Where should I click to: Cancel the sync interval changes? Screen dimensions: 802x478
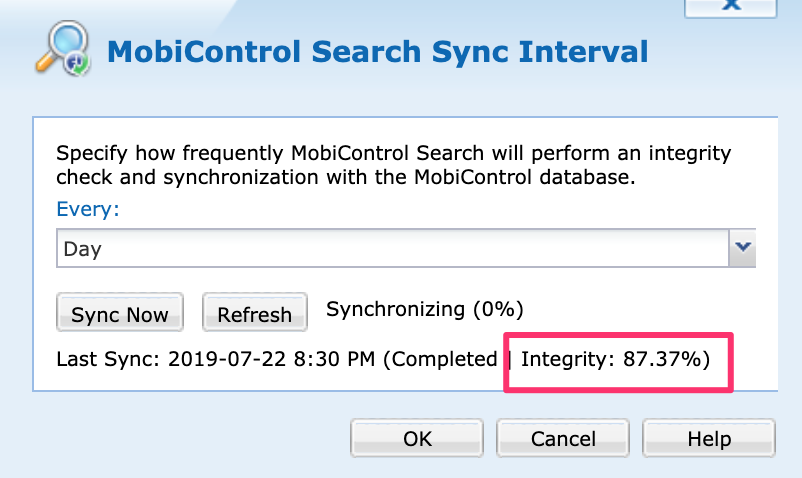pyautogui.click(x=563, y=438)
